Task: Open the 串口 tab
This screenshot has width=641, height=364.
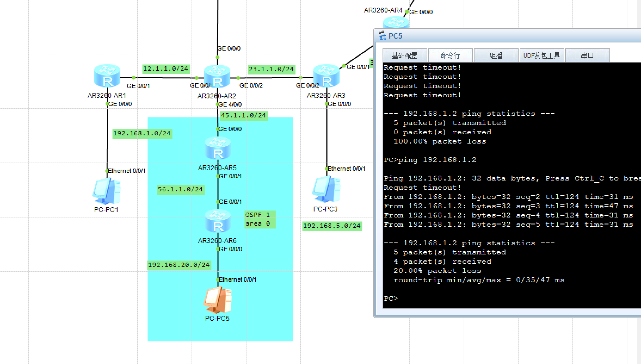Action: click(x=587, y=56)
